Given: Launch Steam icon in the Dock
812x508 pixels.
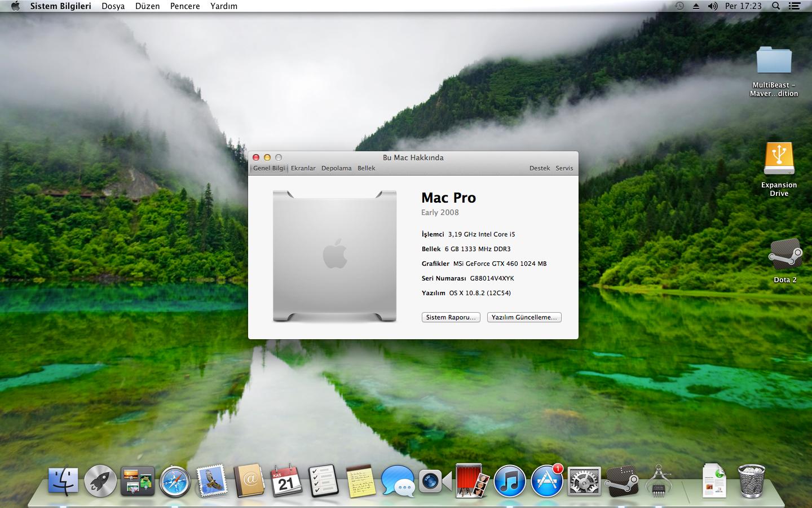Looking at the screenshot, I should click(x=621, y=481).
